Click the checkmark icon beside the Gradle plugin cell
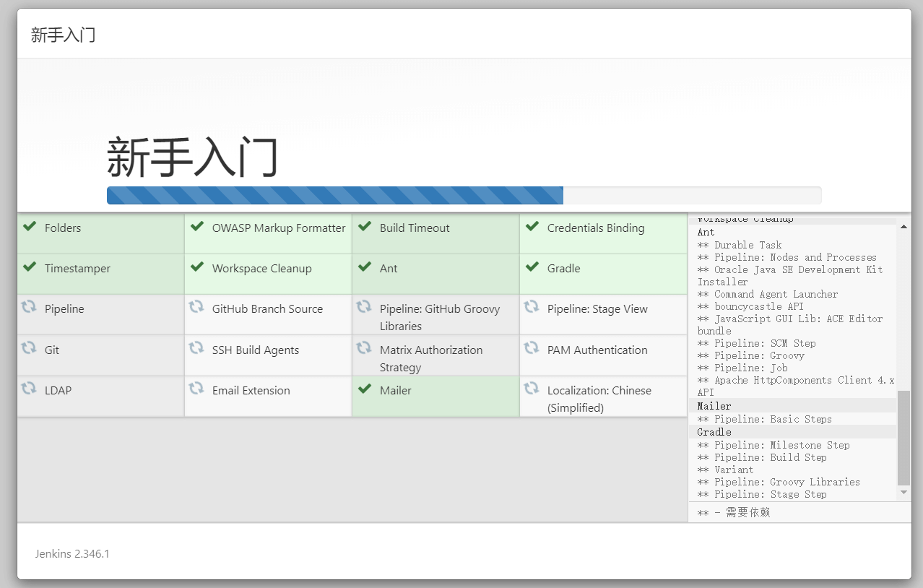Image resolution: width=923 pixels, height=588 pixels. click(x=532, y=267)
